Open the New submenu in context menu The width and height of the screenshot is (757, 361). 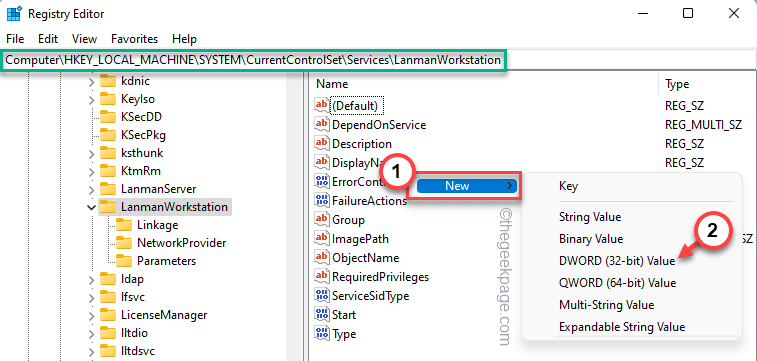coord(466,185)
